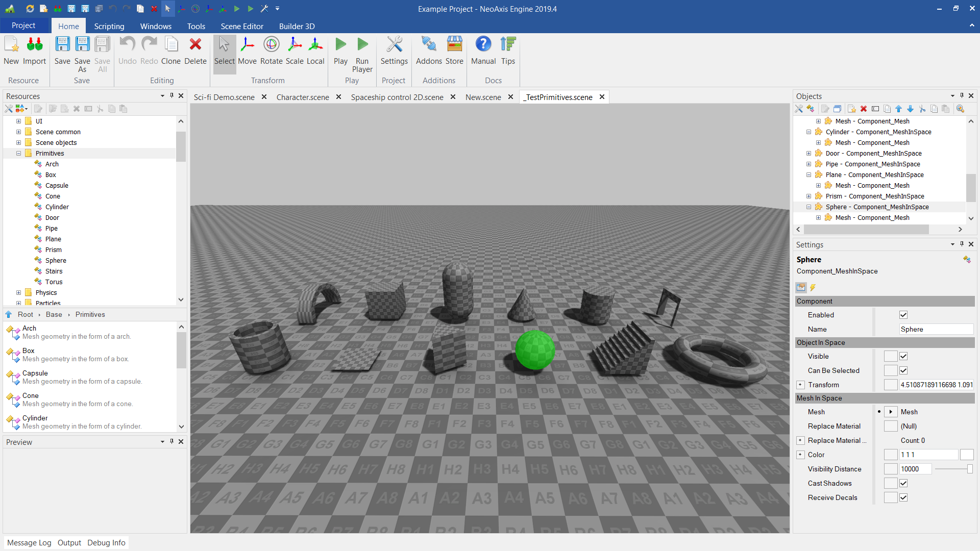Uncheck the Cast Shadows checkbox

point(903,484)
